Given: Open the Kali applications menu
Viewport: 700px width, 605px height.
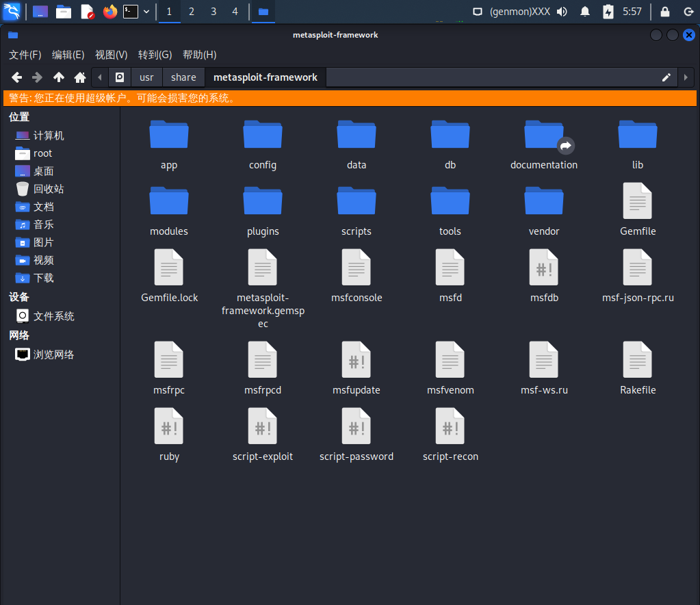Looking at the screenshot, I should [x=12, y=11].
